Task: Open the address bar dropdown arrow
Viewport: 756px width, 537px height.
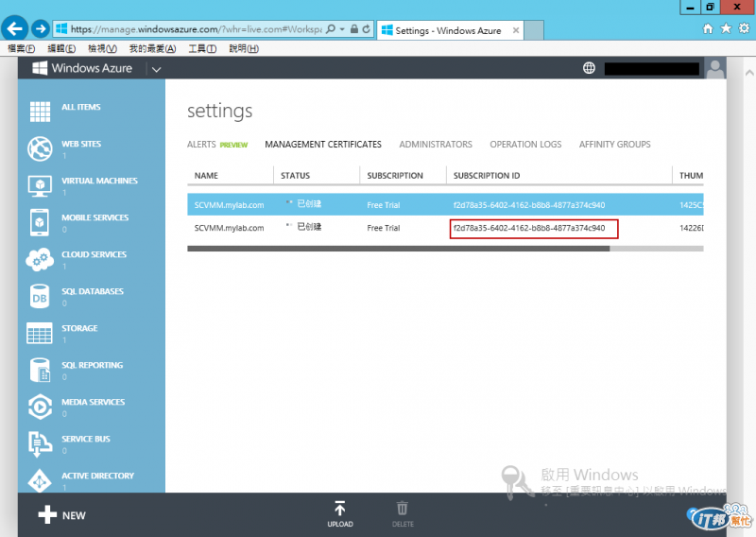Action: tap(342, 29)
